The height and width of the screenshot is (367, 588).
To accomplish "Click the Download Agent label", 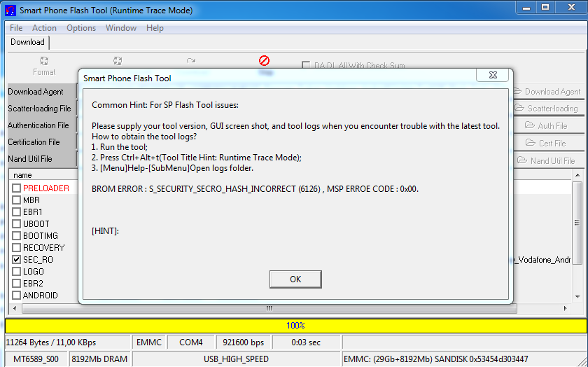I will tap(36, 92).
